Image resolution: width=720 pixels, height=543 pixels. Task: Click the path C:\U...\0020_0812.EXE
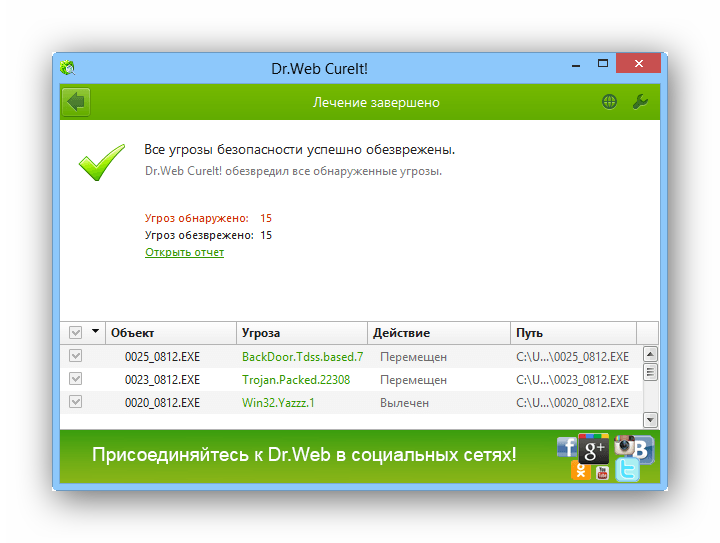[x=572, y=403]
